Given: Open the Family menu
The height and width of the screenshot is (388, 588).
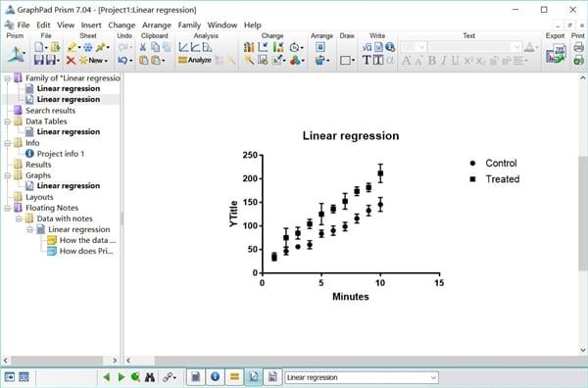Looking at the screenshot, I should 189,25.
